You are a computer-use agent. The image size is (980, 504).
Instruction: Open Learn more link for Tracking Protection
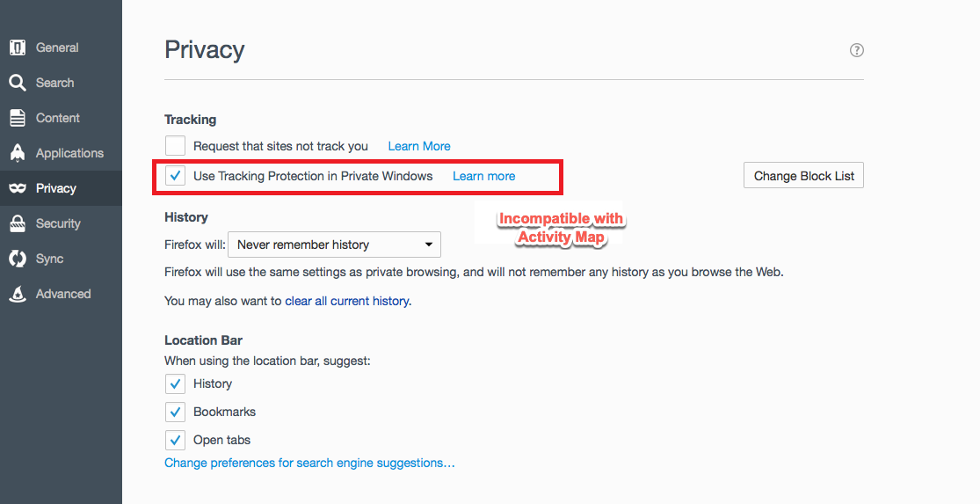click(x=483, y=176)
